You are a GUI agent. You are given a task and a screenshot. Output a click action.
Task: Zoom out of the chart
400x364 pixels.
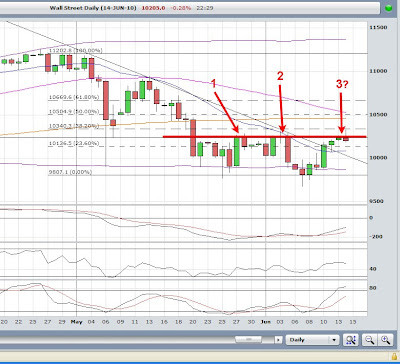(x=369, y=340)
